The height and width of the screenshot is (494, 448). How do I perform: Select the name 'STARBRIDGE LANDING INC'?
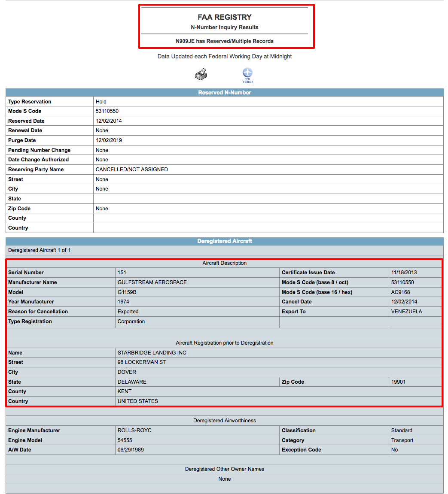click(152, 352)
